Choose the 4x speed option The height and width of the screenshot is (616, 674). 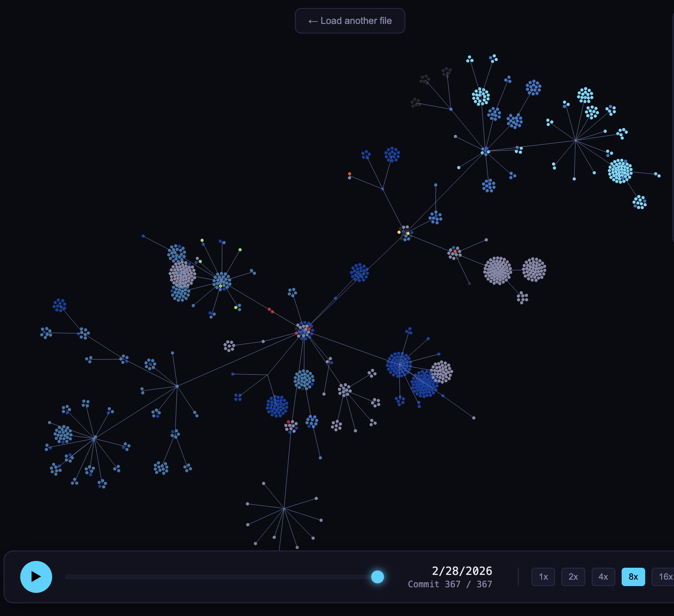(x=603, y=577)
